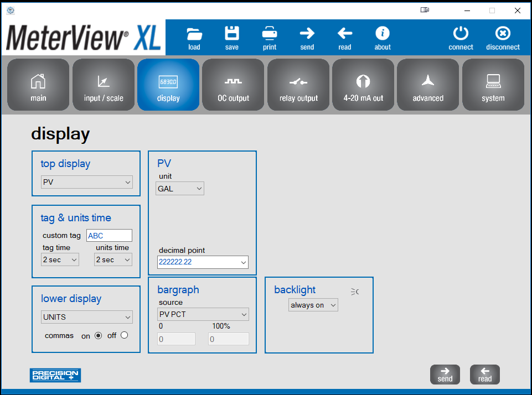Open the units time dropdown

[x=113, y=259]
